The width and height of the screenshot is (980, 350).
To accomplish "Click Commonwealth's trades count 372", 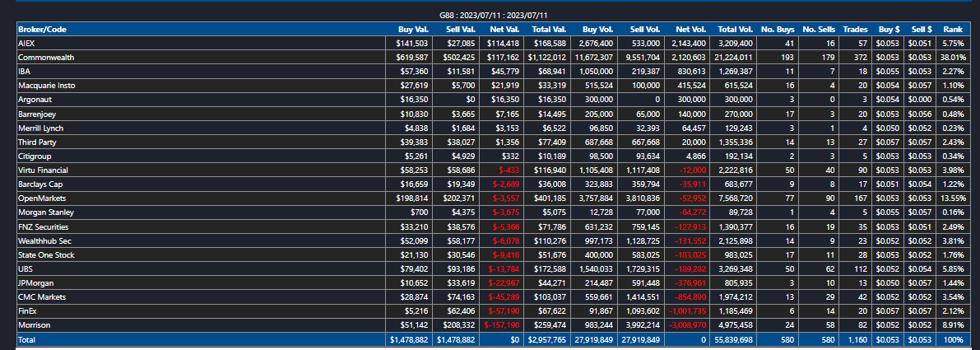I will point(862,58).
